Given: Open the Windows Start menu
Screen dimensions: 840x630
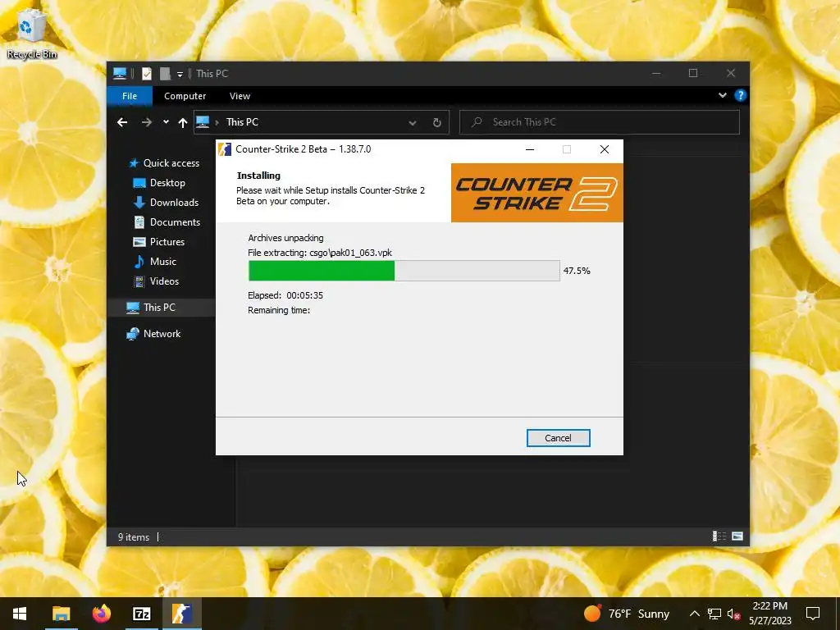Looking at the screenshot, I should pyautogui.click(x=20, y=614).
